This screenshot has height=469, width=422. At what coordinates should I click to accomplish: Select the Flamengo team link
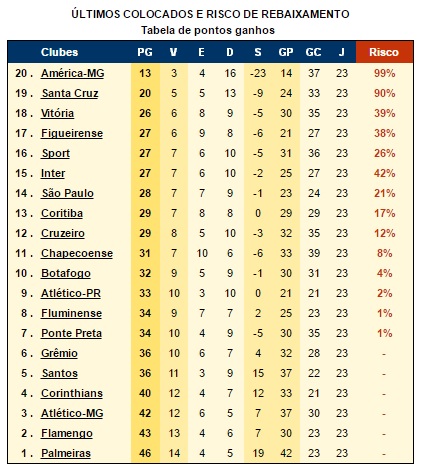(67, 433)
